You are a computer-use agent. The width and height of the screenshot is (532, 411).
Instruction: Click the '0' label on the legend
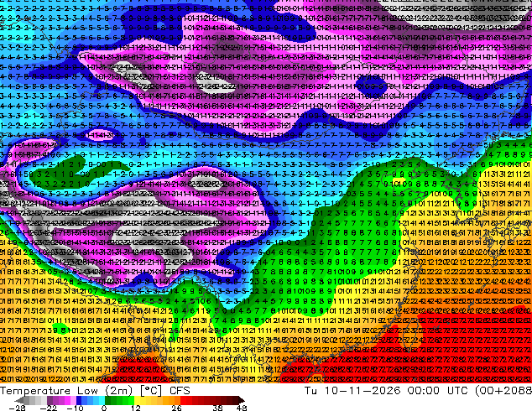pyautogui.click(x=104, y=408)
